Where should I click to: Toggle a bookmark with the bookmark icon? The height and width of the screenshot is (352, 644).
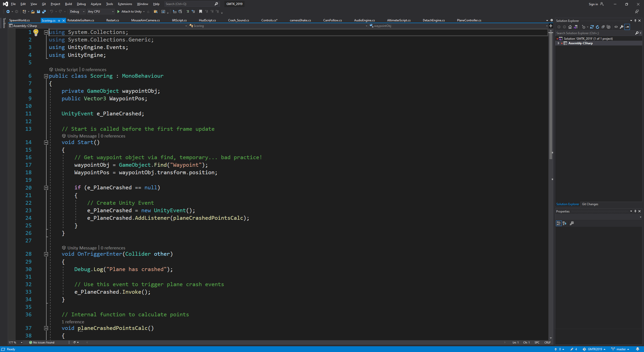pos(201,12)
